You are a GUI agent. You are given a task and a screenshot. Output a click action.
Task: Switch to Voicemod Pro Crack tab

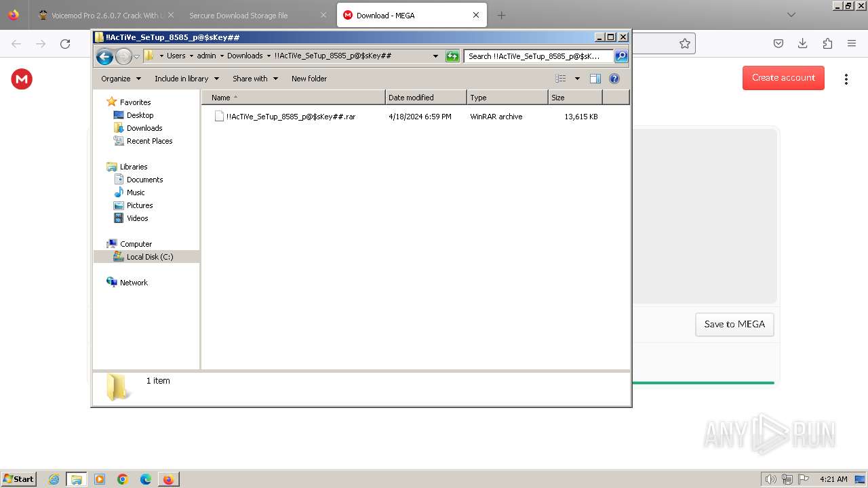tap(104, 15)
